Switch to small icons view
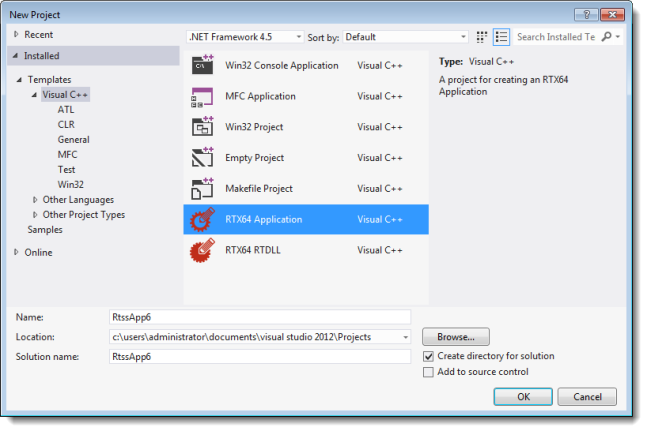The height and width of the screenshot is (431, 647). click(482, 37)
